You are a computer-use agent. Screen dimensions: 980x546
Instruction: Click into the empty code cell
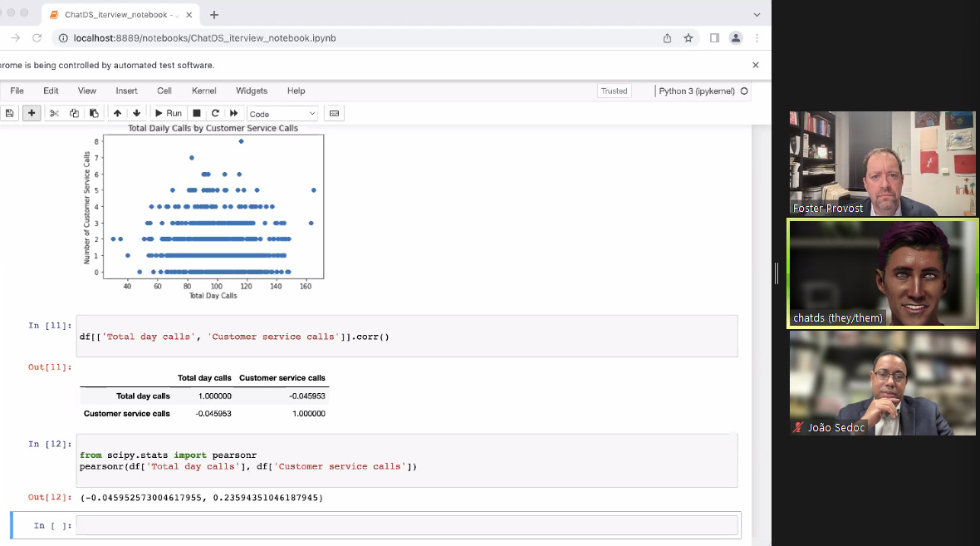pos(406,525)
